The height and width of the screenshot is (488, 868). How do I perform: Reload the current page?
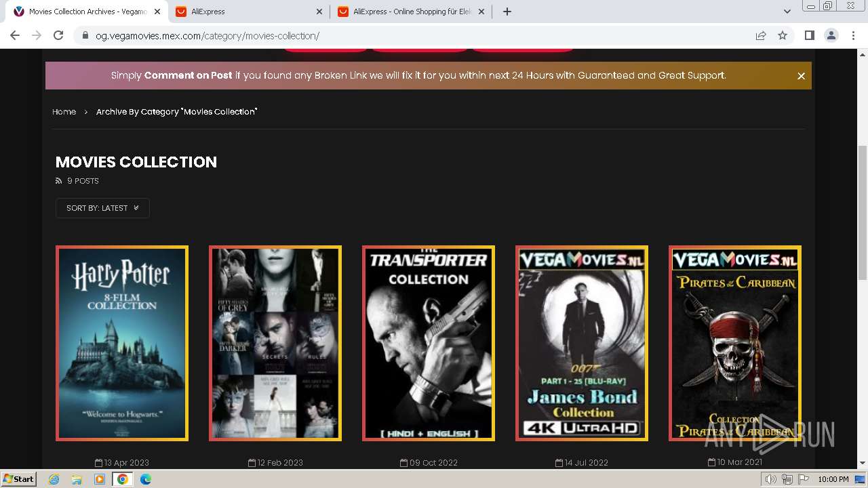click(58, 35)
